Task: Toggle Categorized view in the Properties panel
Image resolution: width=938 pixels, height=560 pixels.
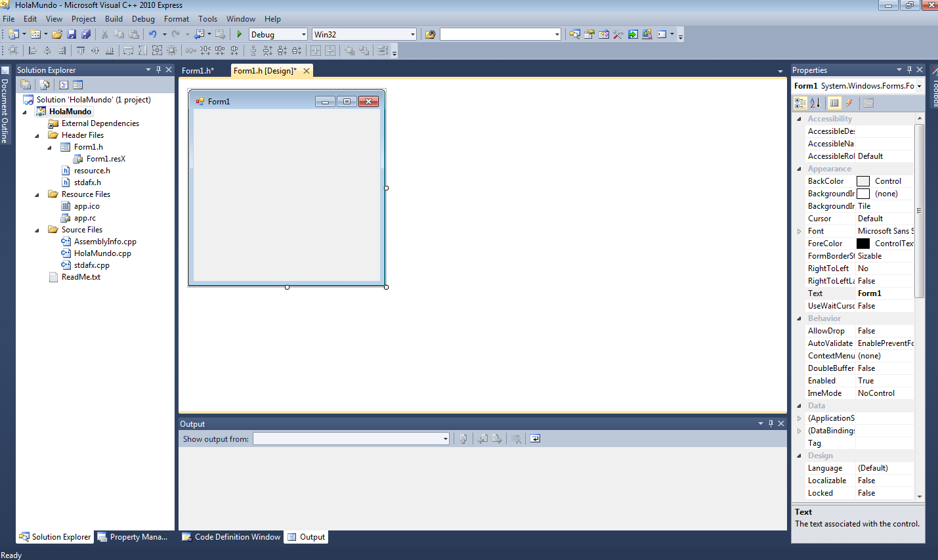Action: 800,103
